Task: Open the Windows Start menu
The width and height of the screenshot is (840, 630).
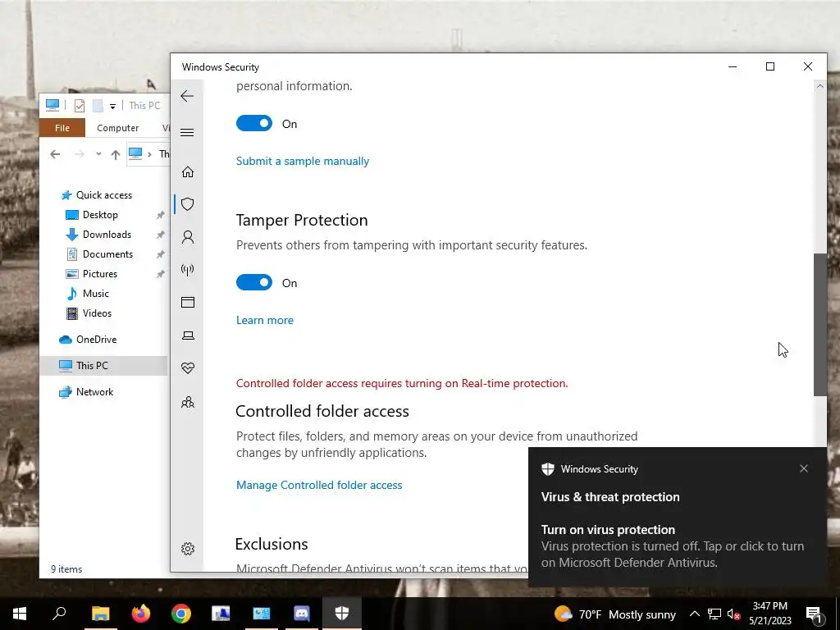Action: tap(20, 614)
